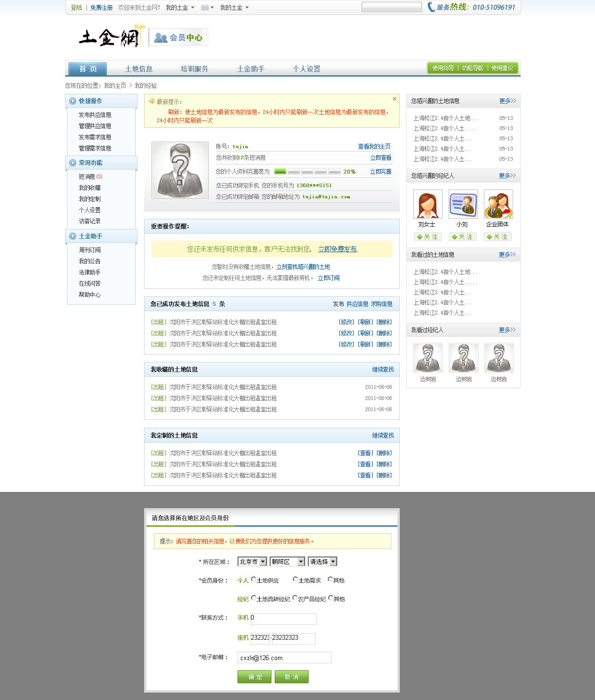
Task: Expand 更多 for 您感兴趣的经纪人
Action: click(x=507, y=176)
